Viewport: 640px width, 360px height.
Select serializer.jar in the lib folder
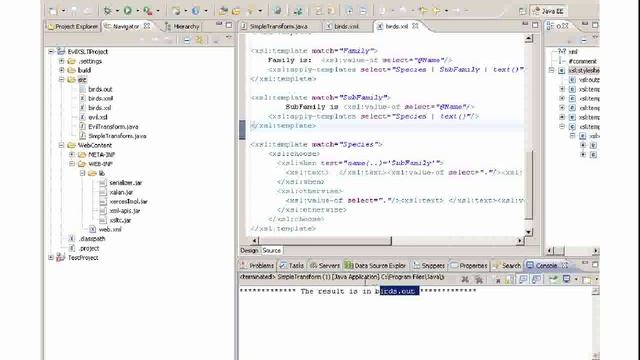point(126,182)
